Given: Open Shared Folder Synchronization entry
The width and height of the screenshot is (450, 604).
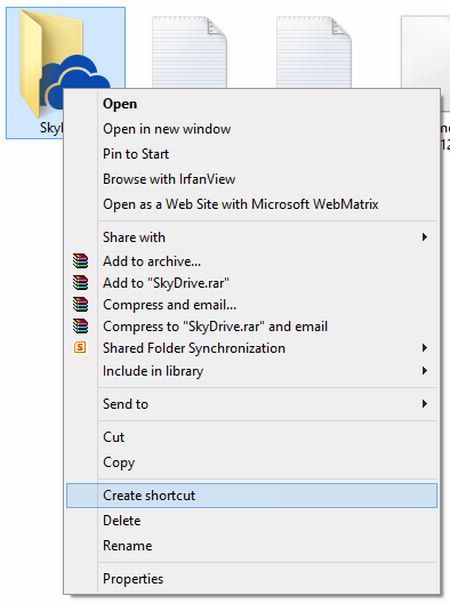Looking at the screenshot, I should (x=252, y=348).
